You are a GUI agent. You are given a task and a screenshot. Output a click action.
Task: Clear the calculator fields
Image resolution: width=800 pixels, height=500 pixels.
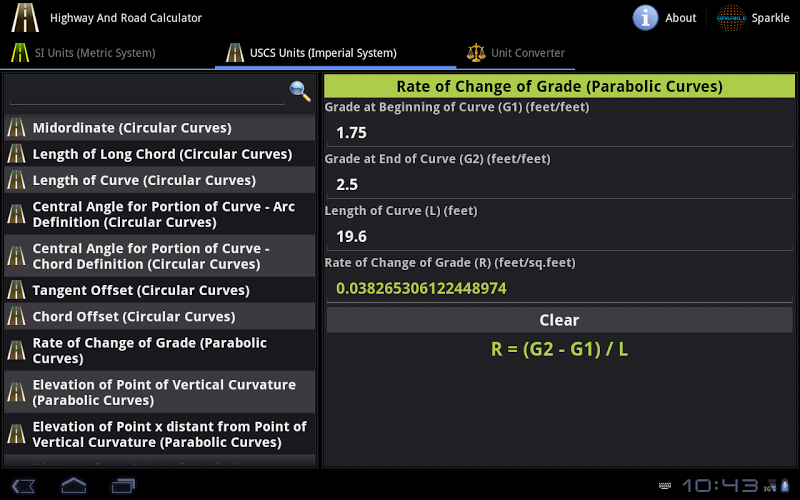tap(559, 320)
